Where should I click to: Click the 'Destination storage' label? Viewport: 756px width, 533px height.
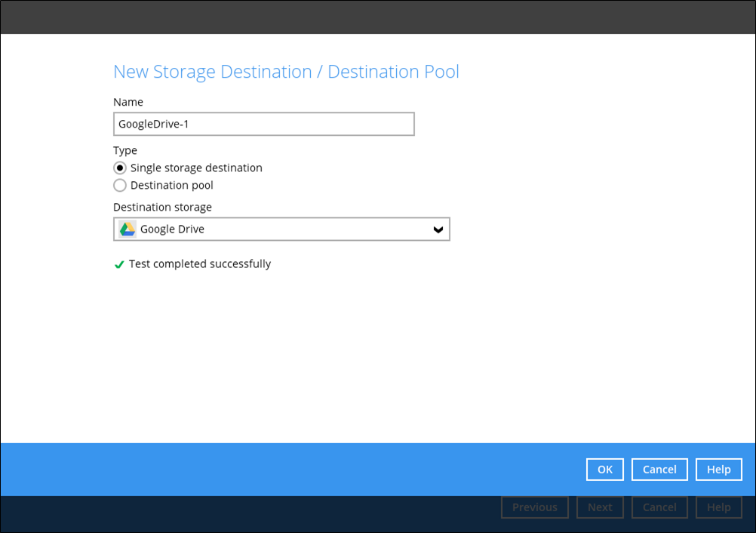(162, 207)
